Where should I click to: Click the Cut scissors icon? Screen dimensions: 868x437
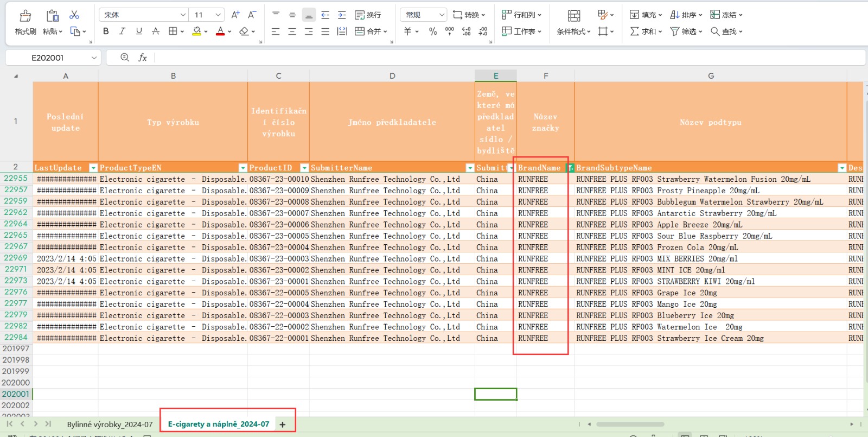pos(74,15)
